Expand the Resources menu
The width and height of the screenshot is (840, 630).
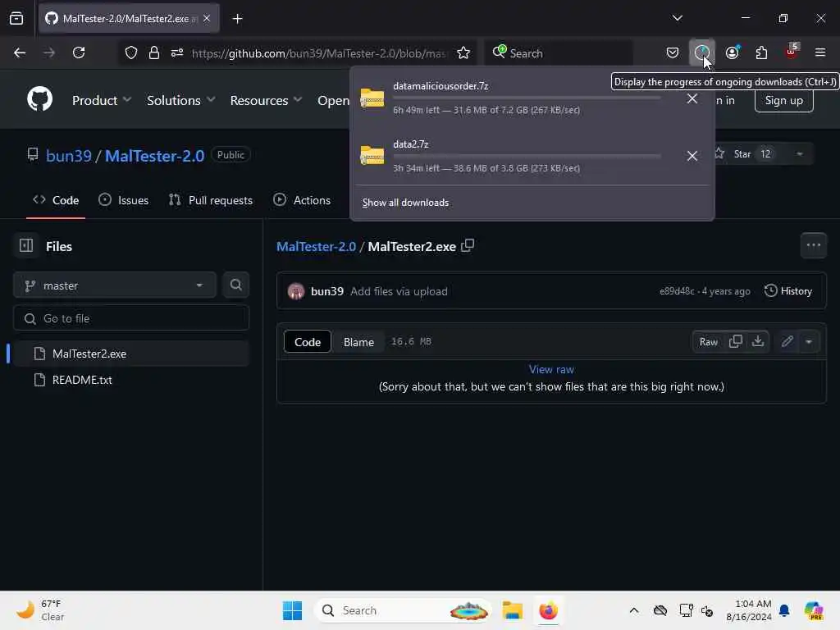click(266, 100)
